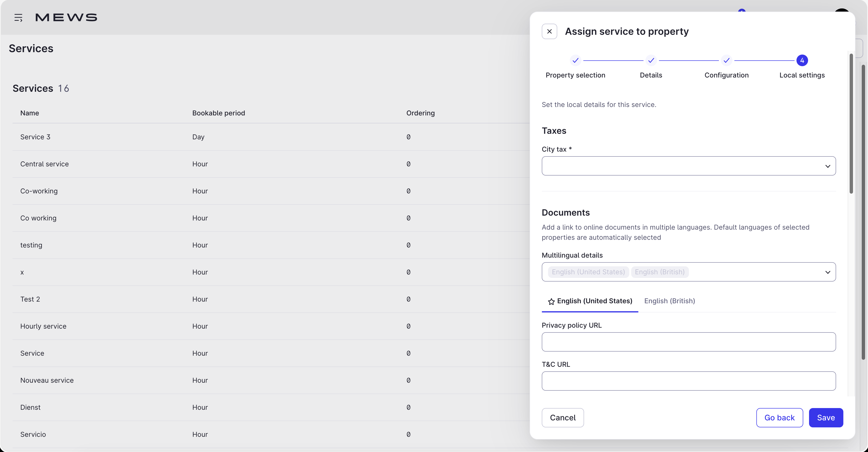Viewport: 868px width, 452px height.
Task: Open the Test 2 row
Action: coord(271,299)
